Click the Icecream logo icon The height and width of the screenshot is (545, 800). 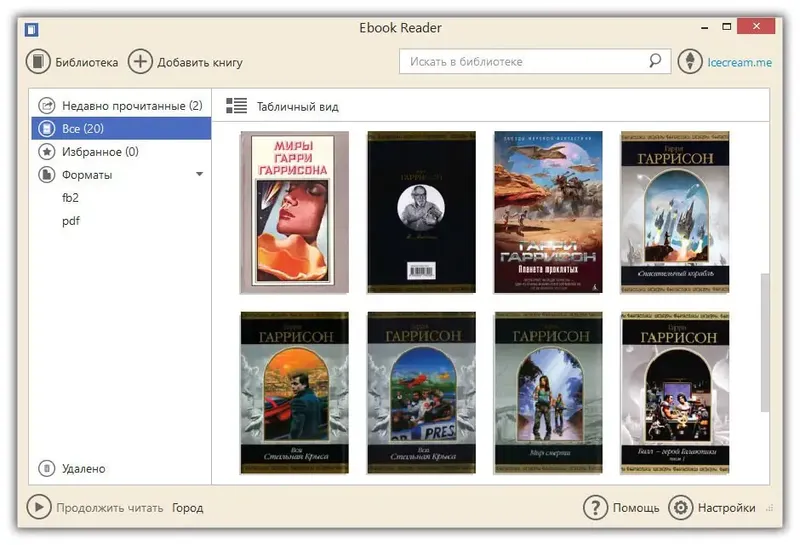pyautogui.click(x=690, y=61)
